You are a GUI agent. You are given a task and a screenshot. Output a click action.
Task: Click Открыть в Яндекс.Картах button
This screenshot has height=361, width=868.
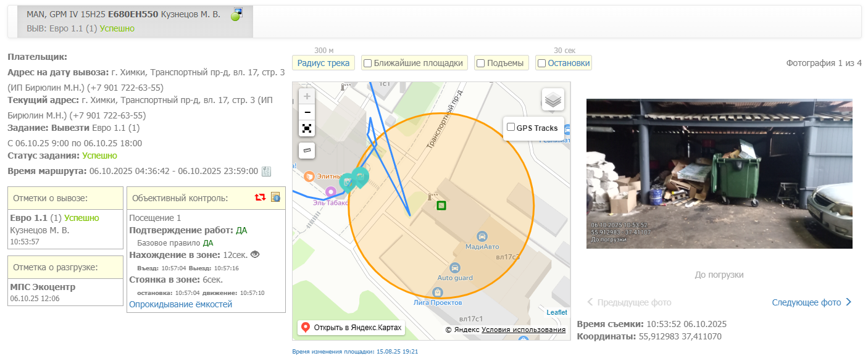351,328
